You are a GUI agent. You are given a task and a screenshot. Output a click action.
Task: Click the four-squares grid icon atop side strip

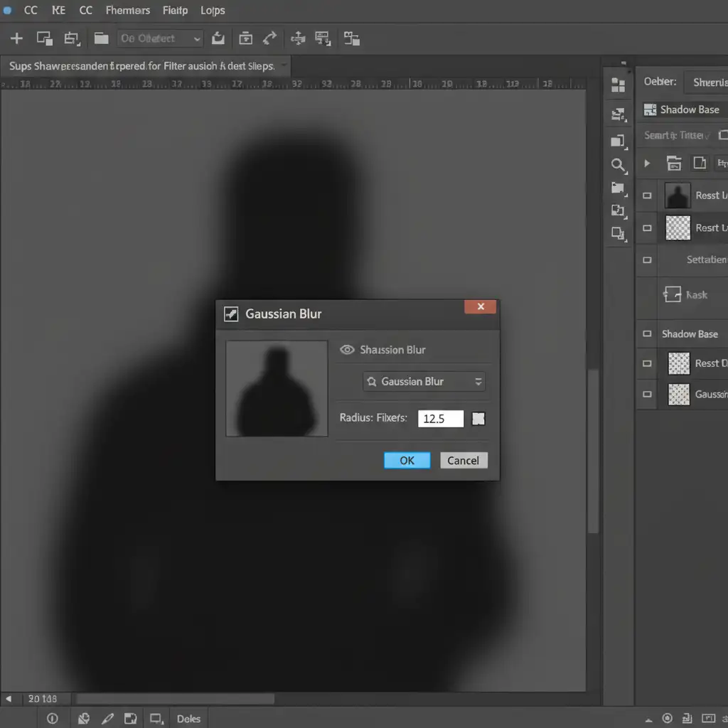(618, 86)
